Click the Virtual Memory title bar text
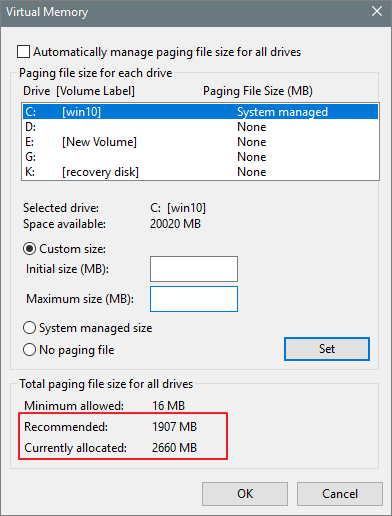Viewport: 392px width, 516px height. 47,12
